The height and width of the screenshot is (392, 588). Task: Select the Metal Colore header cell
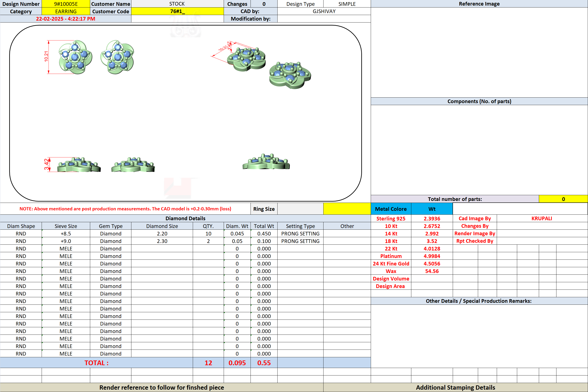click(391, 209)
